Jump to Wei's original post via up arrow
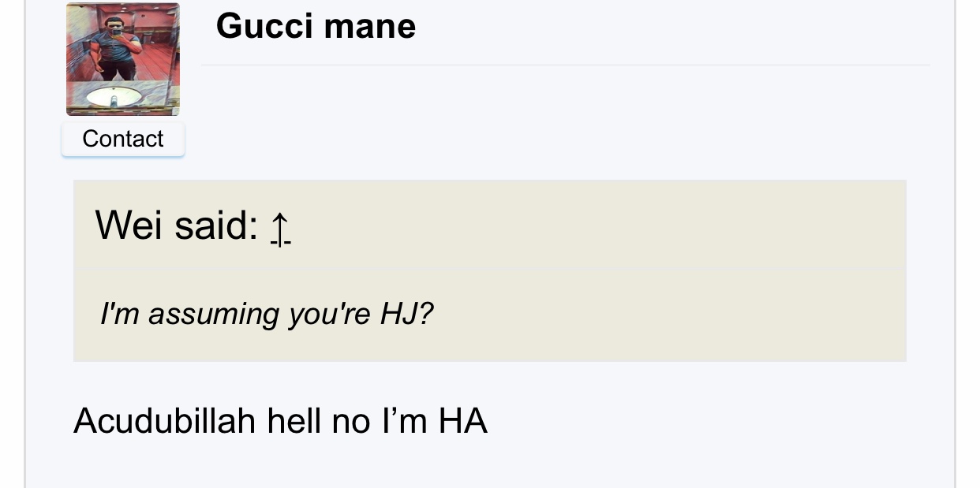The image size is (980, 488). point(279,228)
